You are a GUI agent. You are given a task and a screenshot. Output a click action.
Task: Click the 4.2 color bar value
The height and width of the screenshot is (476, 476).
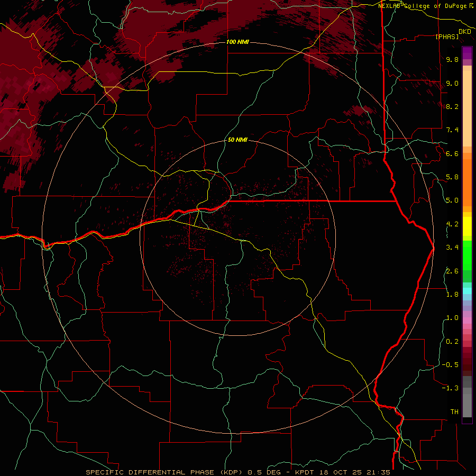[452, 224]
